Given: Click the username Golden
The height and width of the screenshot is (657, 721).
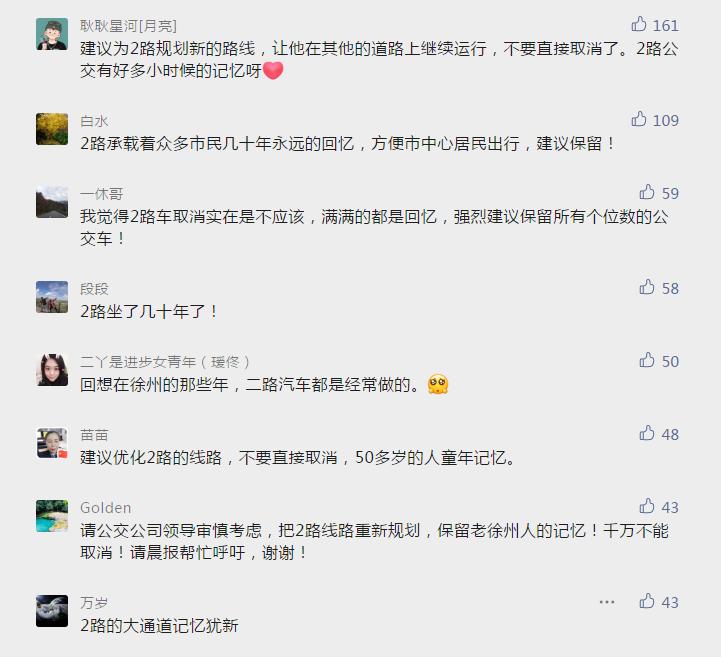Looking at the screenshot, I should pyautogui.click(x=105, y=508).
